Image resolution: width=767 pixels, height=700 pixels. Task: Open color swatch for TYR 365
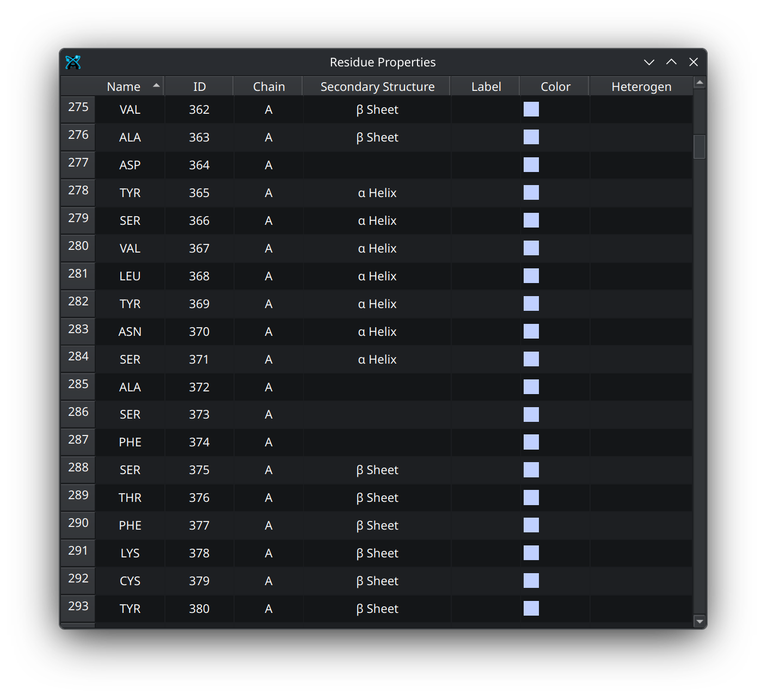pos(531,193)
